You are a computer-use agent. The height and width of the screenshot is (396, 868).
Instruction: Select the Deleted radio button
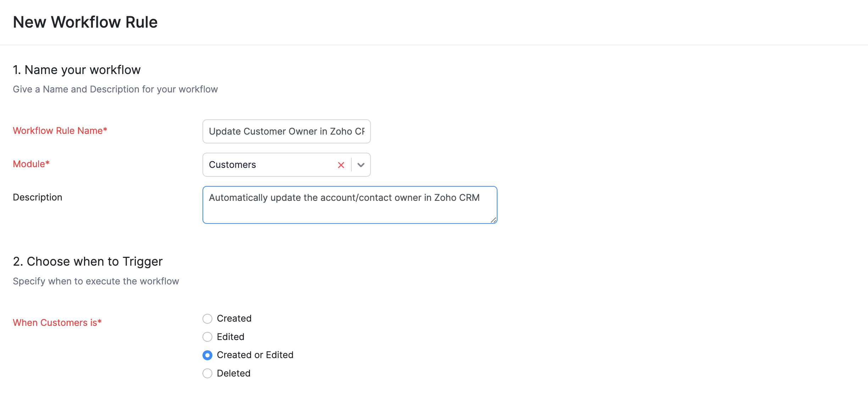[x=207, y=373]
